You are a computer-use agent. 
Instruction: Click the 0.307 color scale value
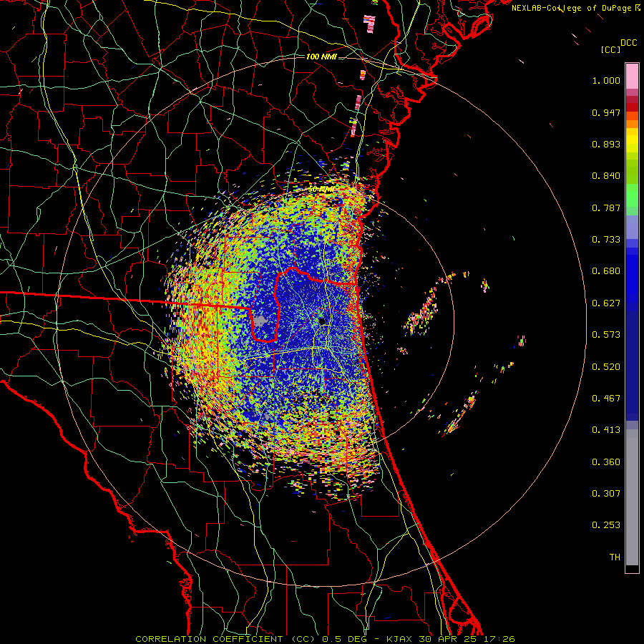point(606,494)
